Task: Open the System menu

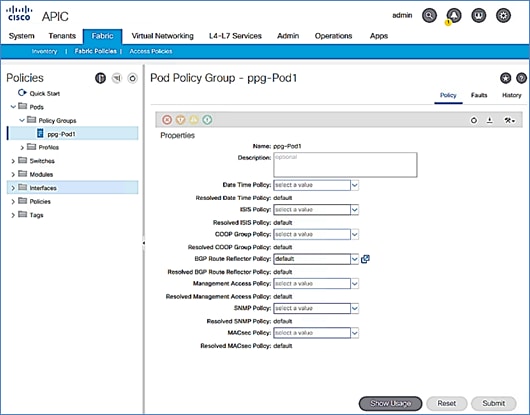Action: point(22,36)
